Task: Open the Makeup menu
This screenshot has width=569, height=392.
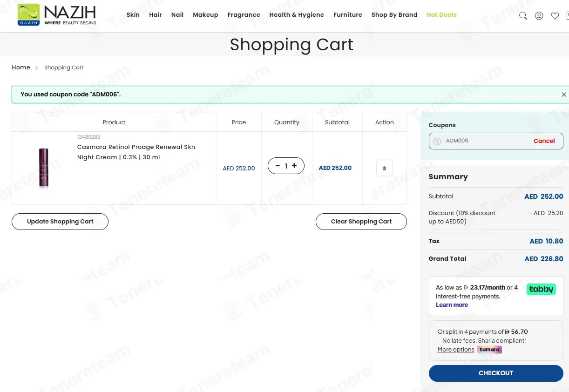Action: [x=205, y=15]
